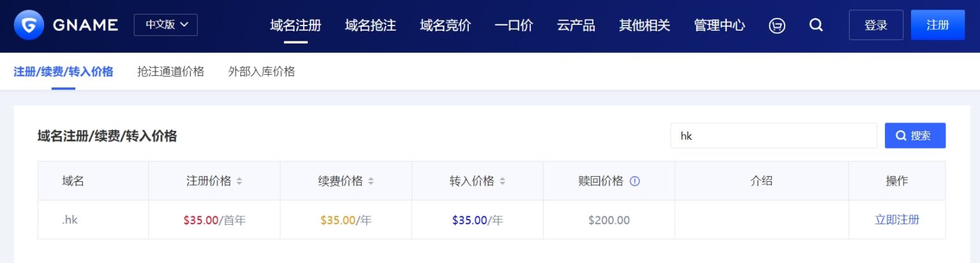
Task: Click the blue 注册 sign-up button
Action: coord(937,25)
